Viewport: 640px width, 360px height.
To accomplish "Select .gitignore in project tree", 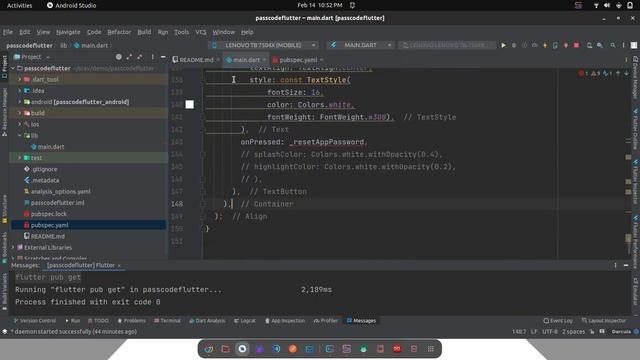I will [40, 169].
